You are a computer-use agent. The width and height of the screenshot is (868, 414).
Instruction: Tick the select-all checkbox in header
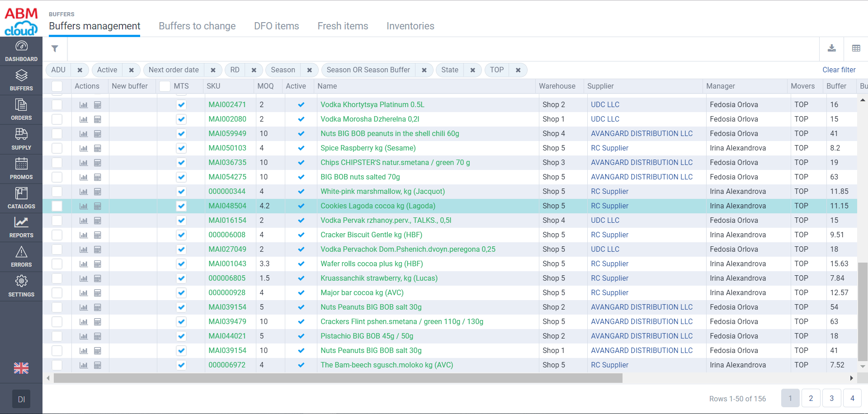click(x=57, y=86)
